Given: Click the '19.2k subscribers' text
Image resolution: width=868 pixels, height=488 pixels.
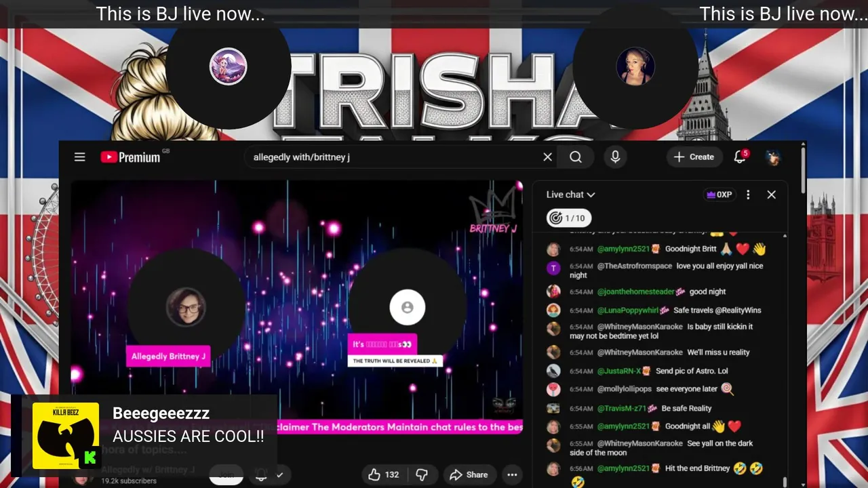Looking at the screenshot, I should click(129, 481).
